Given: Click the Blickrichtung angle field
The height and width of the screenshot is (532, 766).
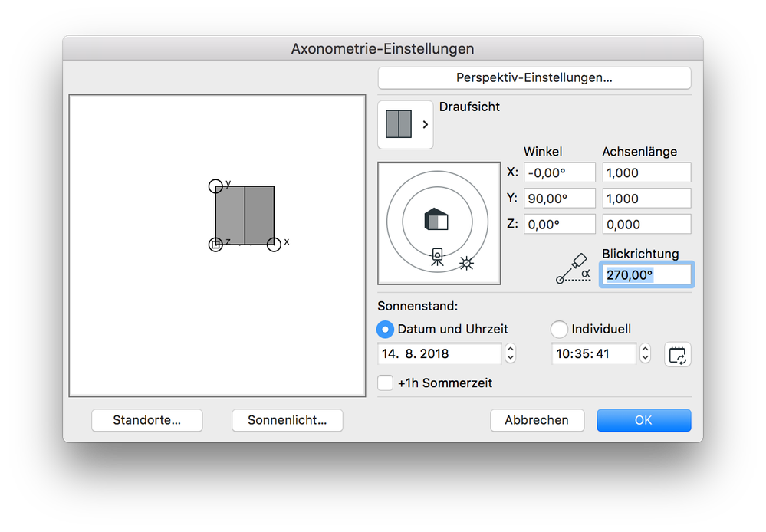Looking at the screenshot, I should pos(646,275).
